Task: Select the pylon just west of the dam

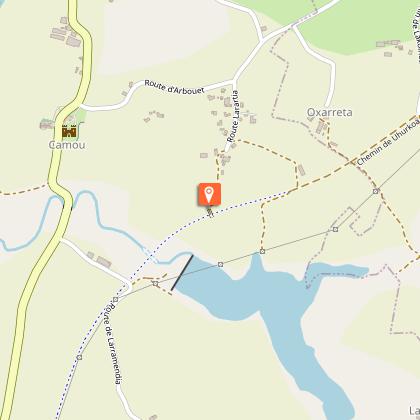Action: (156, 284)
